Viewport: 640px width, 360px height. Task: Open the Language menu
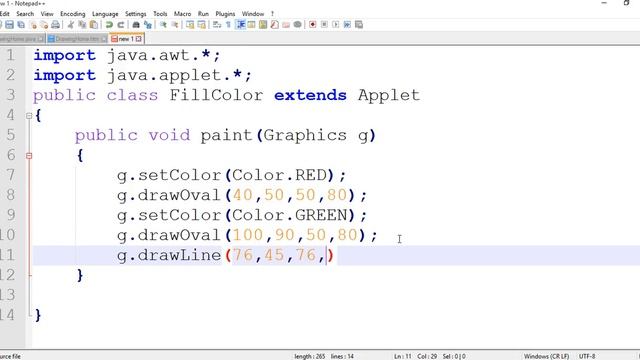105,14
